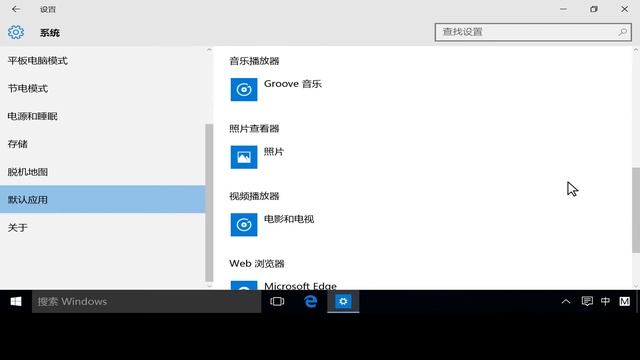Click the 中 input language indicator
Image resolution: width=640 pixels, height=360 pixels.
605,302
